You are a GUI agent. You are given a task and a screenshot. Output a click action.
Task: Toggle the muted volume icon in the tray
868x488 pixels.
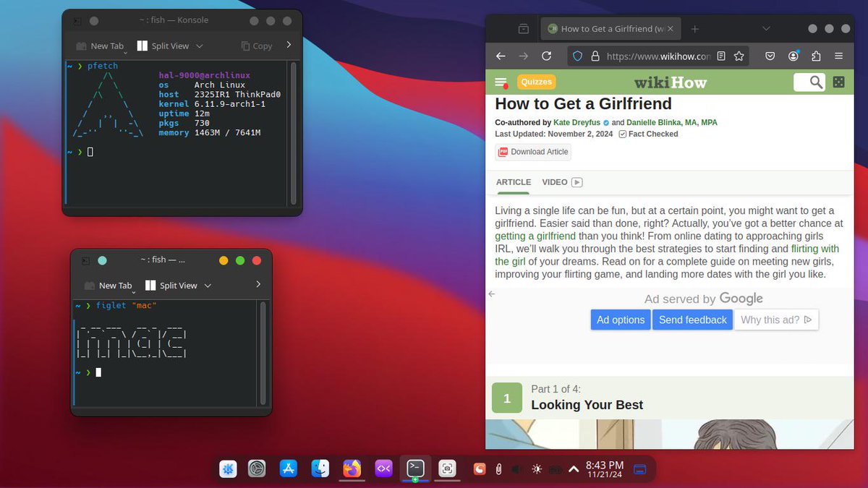[x=516, y=469]
